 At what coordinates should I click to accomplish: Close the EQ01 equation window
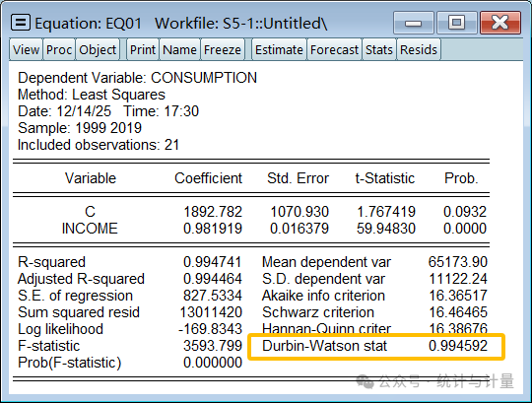point(500,23)
